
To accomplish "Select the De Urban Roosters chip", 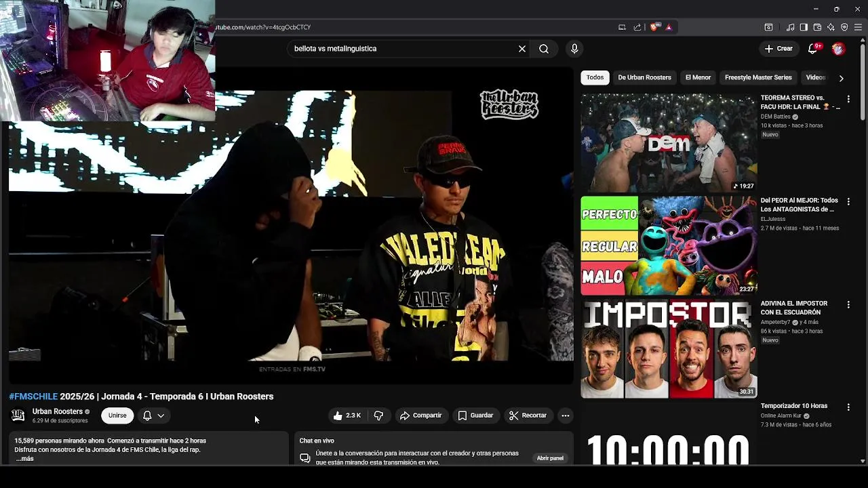I will click(x=644, y=77).
